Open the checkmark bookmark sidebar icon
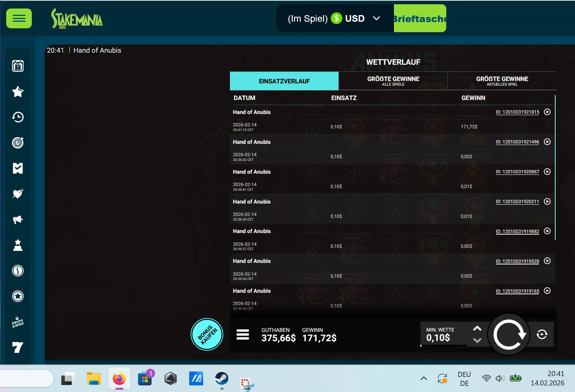 coord(18,168)
